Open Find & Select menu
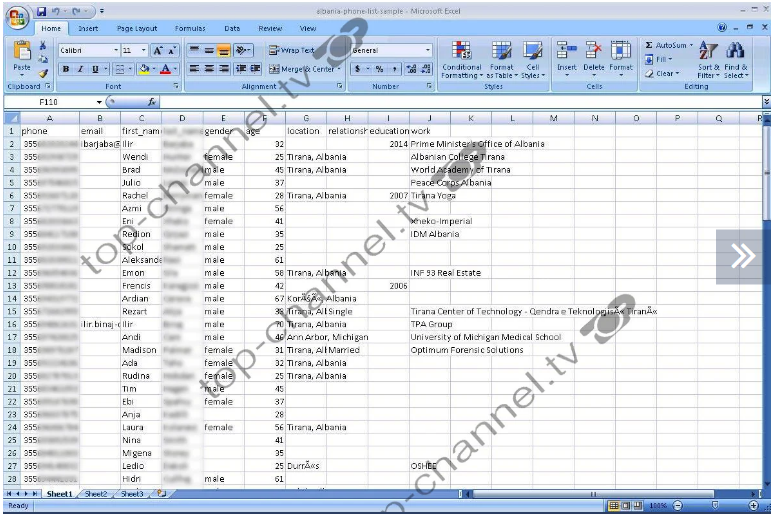This screenshot has height=515, width=773. (736, 60)
